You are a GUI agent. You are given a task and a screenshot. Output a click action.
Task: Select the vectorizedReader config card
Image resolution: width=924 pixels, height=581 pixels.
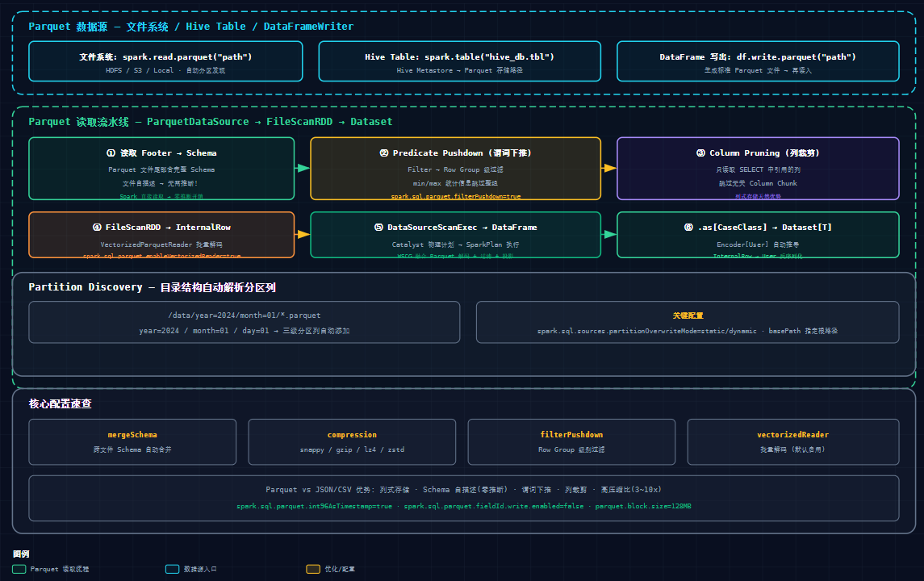(793, 442)
